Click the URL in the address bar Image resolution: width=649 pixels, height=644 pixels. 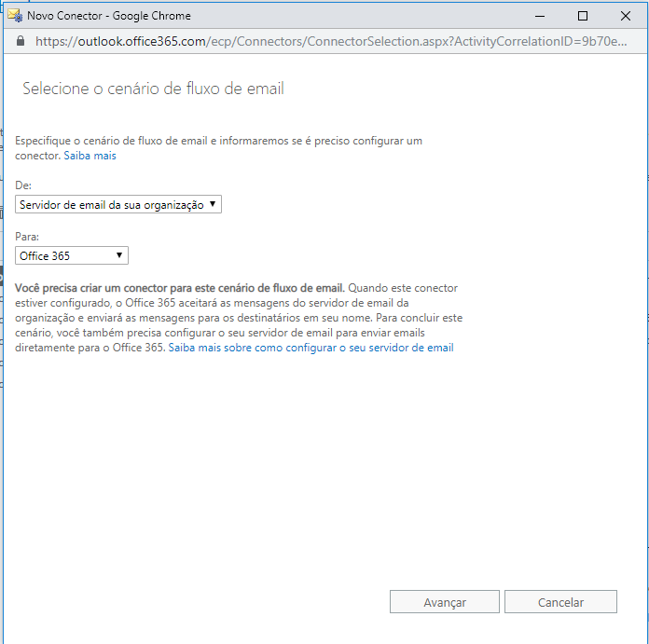(331, 41)
